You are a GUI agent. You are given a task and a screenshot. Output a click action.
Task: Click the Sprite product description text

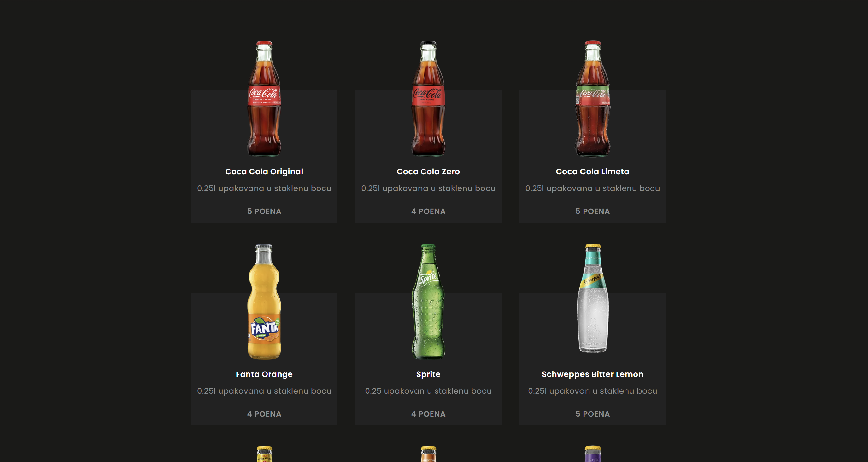click(x=428, y=391)
